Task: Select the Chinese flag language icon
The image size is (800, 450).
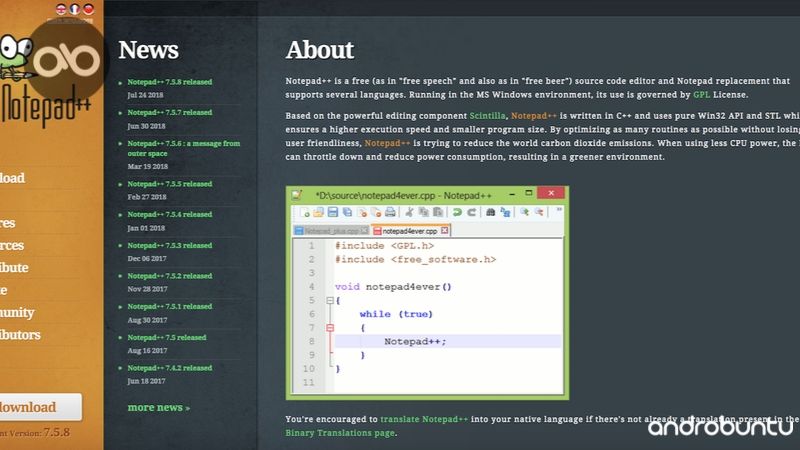Action: (x=88, y=9)
